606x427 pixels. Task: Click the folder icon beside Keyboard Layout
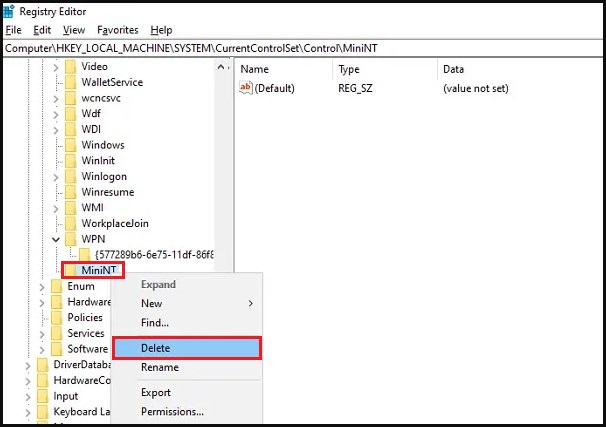[42, 411]
